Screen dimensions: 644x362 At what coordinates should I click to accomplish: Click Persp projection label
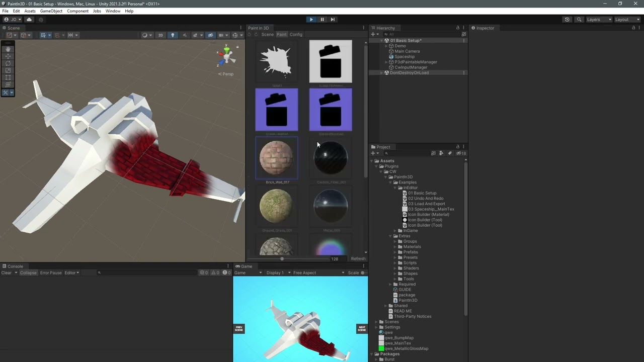(226, 74)
